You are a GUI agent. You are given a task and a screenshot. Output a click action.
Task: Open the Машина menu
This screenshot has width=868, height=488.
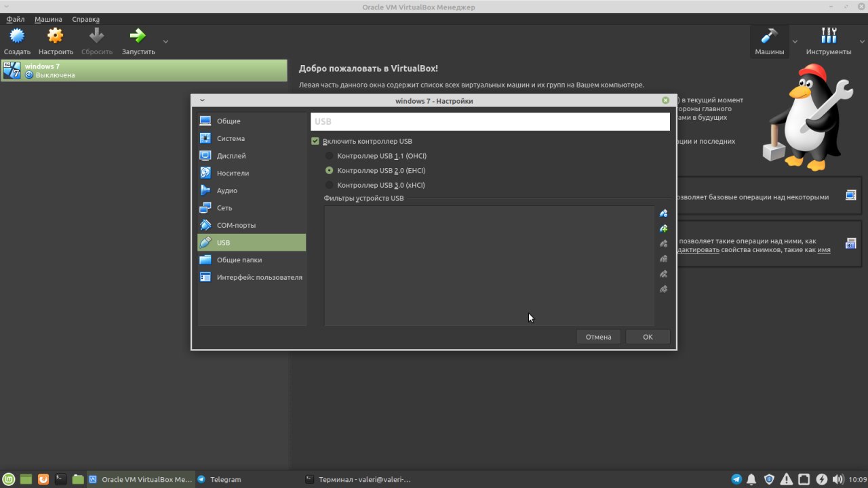(48, 20)
